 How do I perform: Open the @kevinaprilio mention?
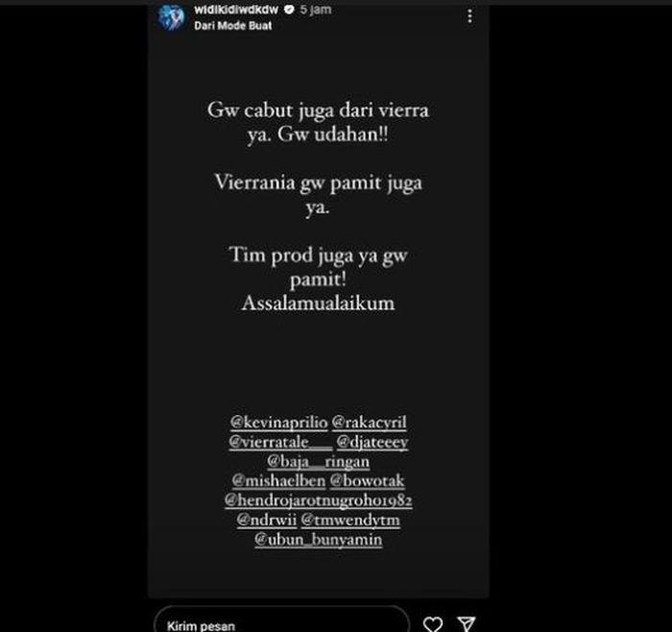[279, 422]
